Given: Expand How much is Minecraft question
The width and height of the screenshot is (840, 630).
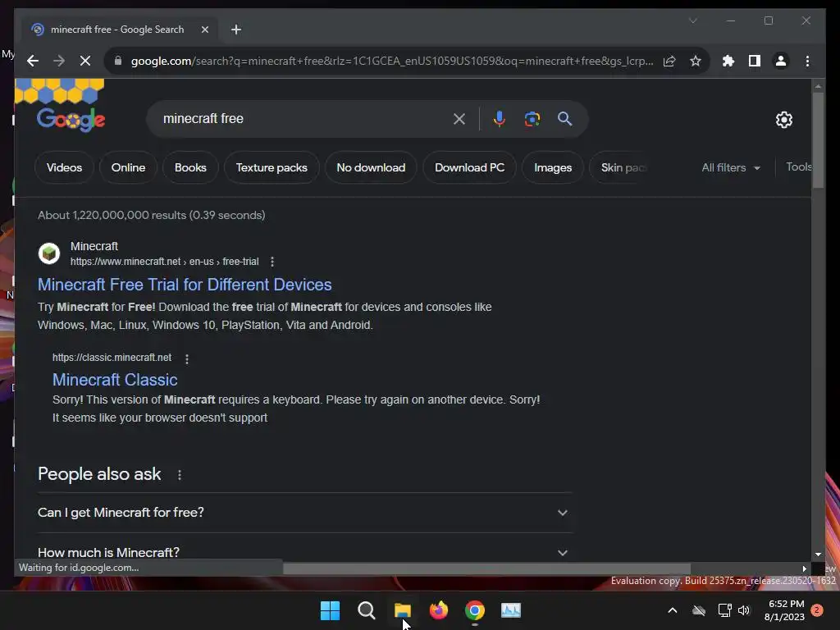Looking at the screenshot, I should click(304, 552).
